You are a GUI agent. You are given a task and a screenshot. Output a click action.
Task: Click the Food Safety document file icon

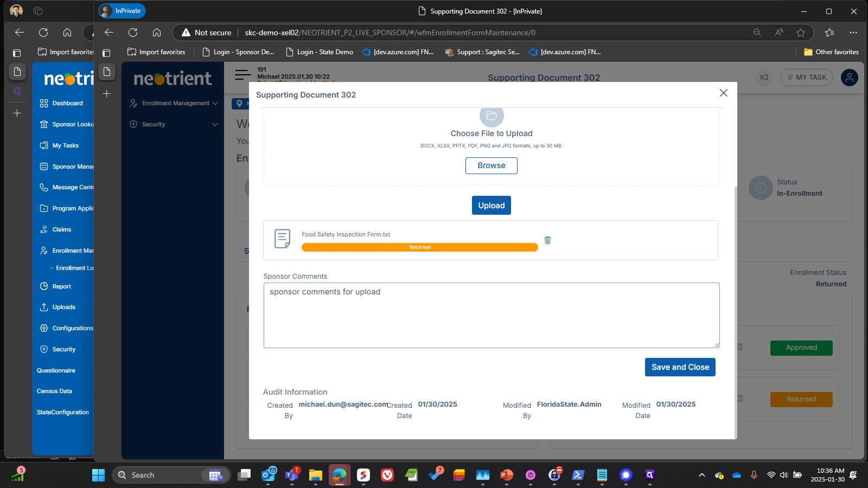click(x=282, y=239)
